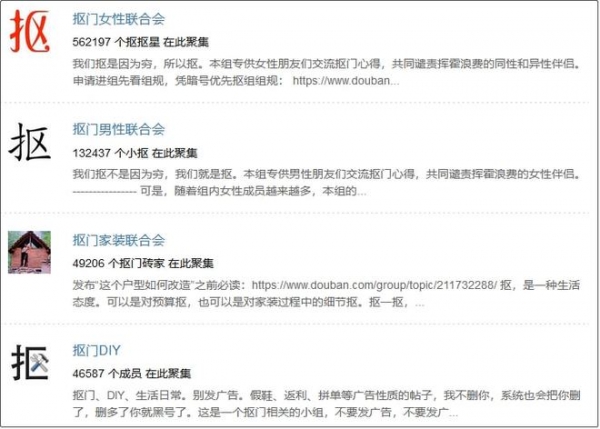
Task: Click the 可是，随着组内女性成员越来越多 line
Action: tap(253, 191)
